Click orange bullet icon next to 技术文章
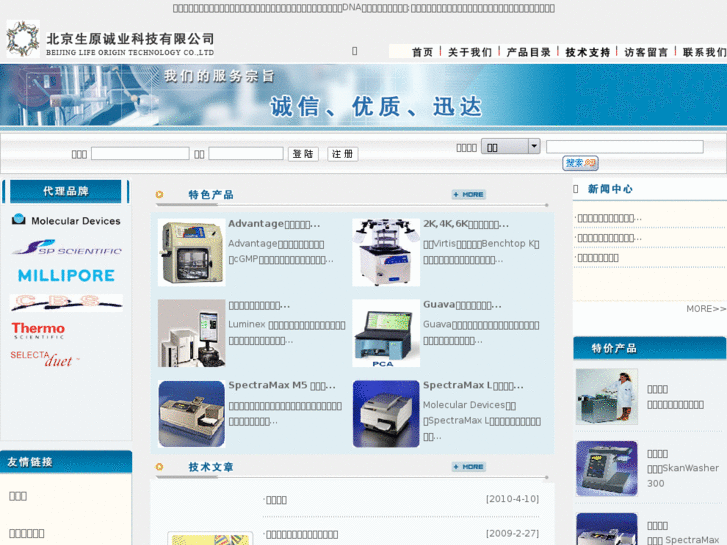 [x=159, y=467]
